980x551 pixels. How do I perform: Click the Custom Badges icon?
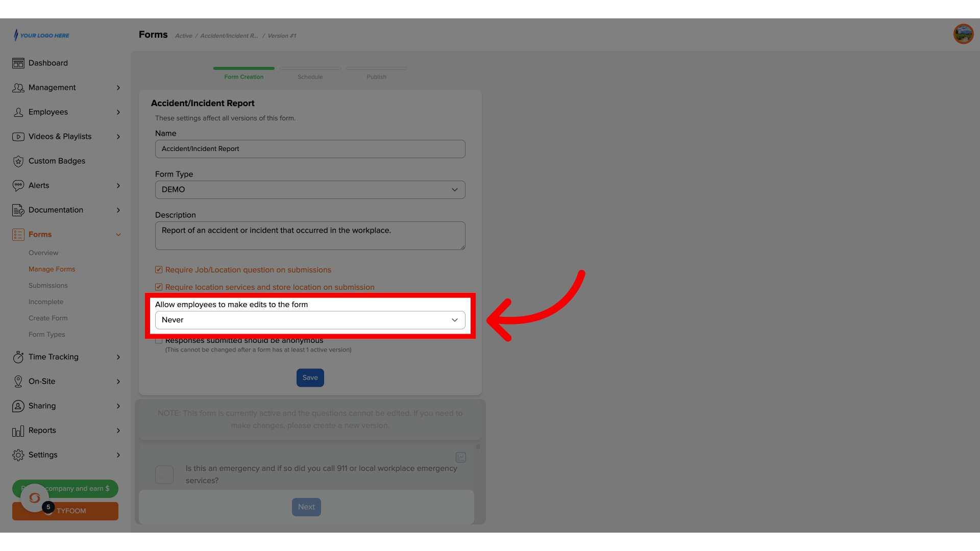[17, 161]
